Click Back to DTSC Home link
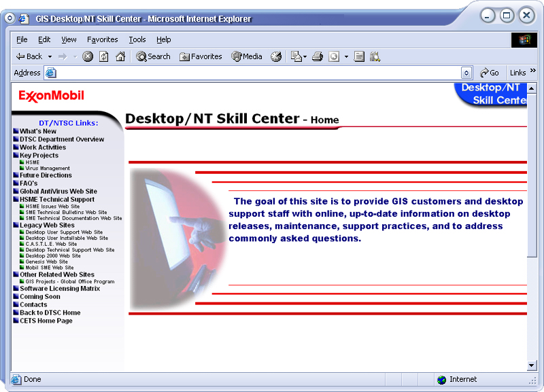Viewport: 544px width, 392px height. (x=50, y=313)
